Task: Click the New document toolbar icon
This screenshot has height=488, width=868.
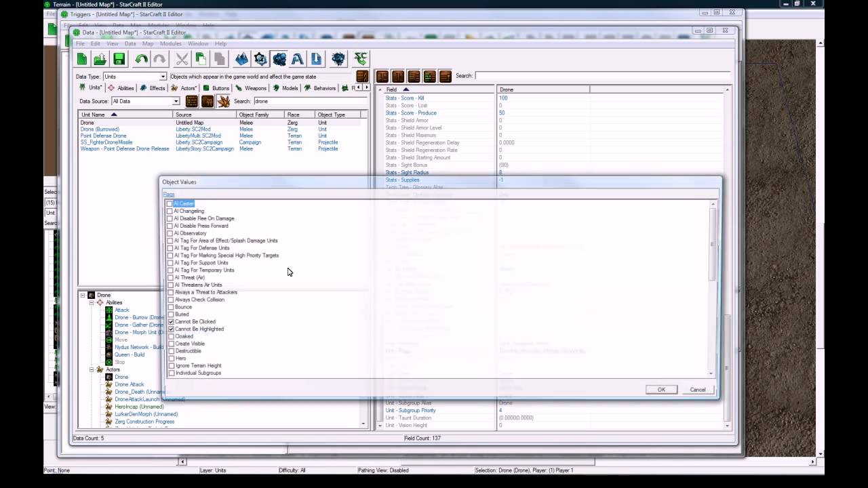Action: point(82,59)
